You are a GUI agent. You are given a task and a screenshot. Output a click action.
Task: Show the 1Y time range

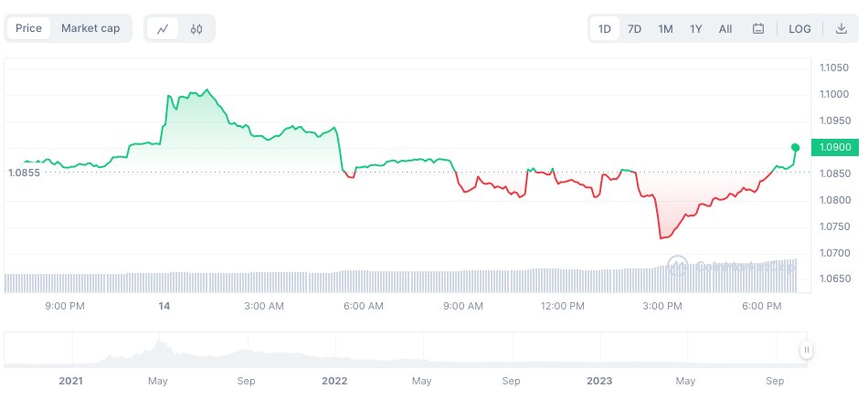(x=696, y=28)
